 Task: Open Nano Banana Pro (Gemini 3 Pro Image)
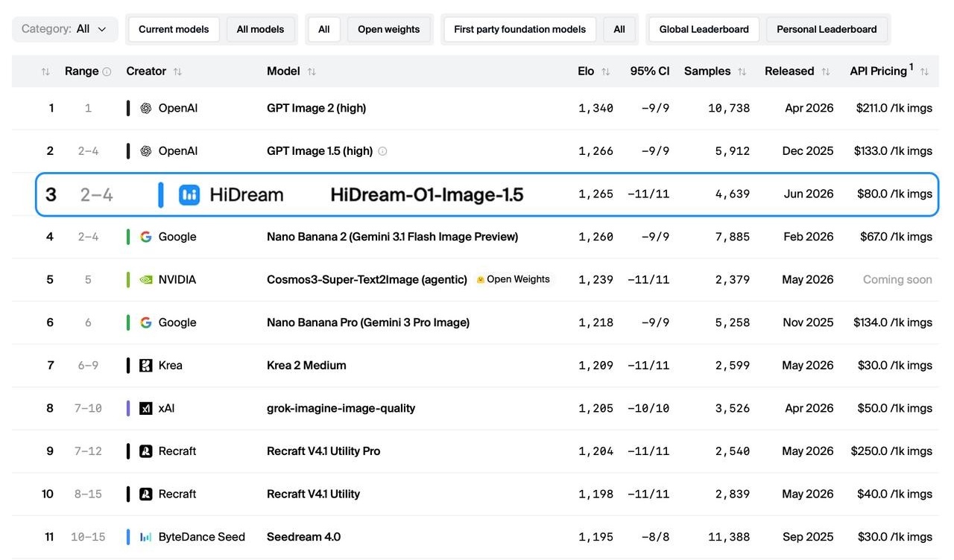click(368, 322)
